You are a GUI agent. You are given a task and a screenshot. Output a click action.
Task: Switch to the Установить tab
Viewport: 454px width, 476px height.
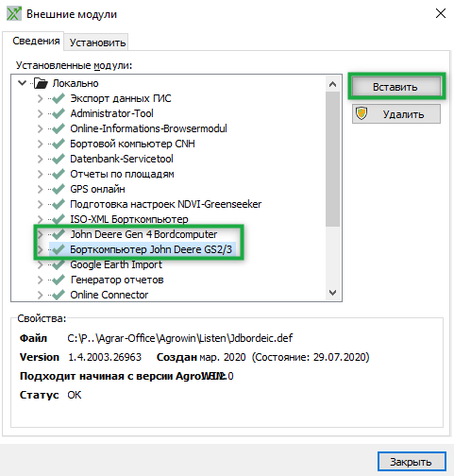tap(97, 42)
